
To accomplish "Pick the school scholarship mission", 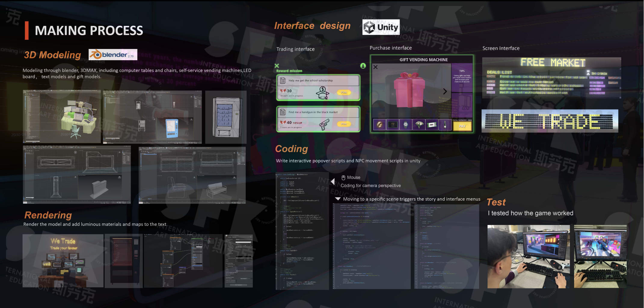I will click(344, 92).
